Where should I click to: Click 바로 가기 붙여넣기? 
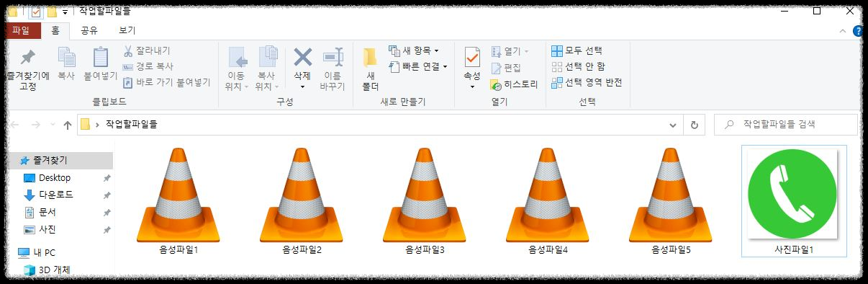pyautogui.click(x=166, y=82)
